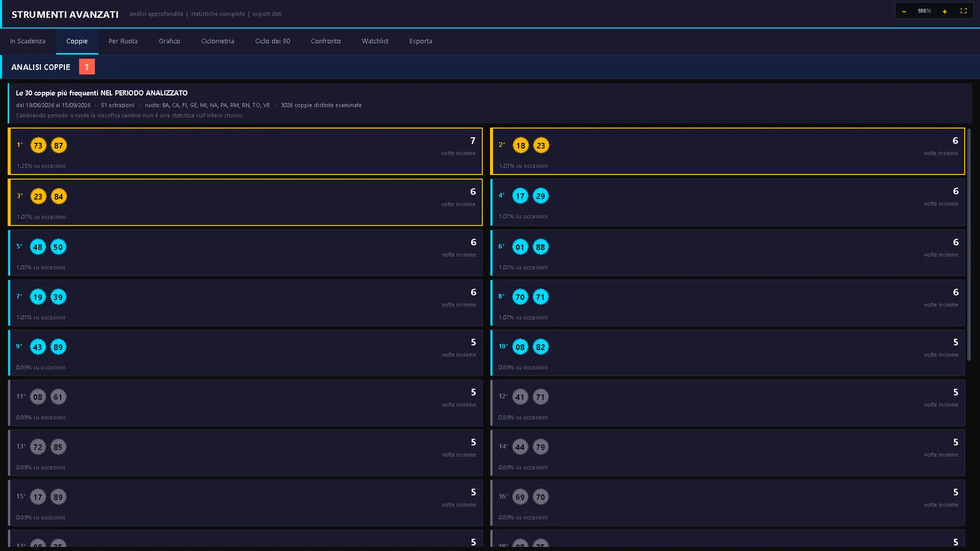This screenshot has height=551, width=980.
Task: Click 'STRUMENTI AVANZATI' title
Action: 65,14
